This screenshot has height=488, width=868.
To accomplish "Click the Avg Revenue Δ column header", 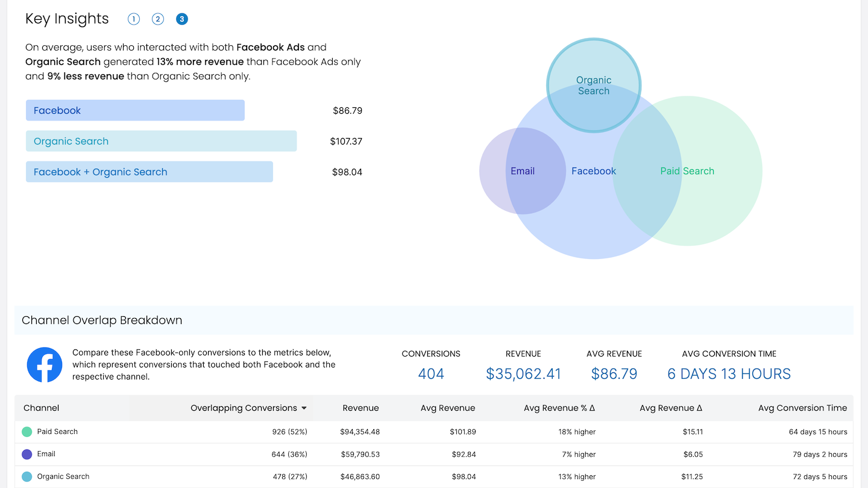I will click(671, 408).
